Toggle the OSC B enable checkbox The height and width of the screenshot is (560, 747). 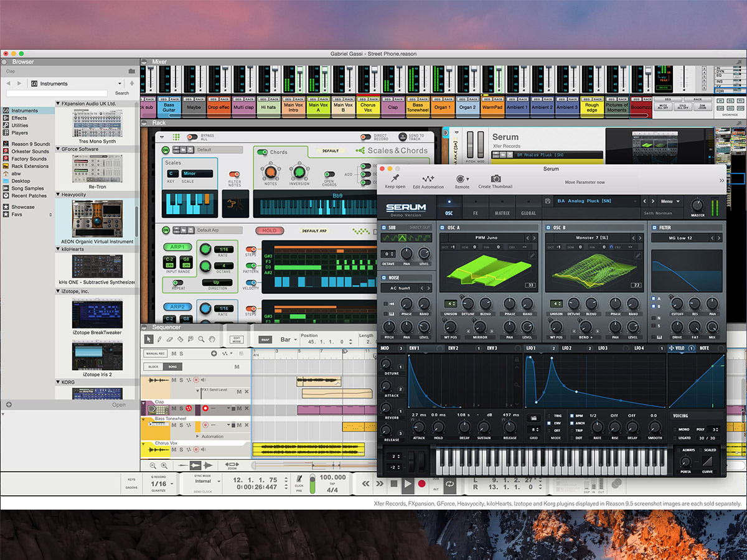click(x=547, y=228)
